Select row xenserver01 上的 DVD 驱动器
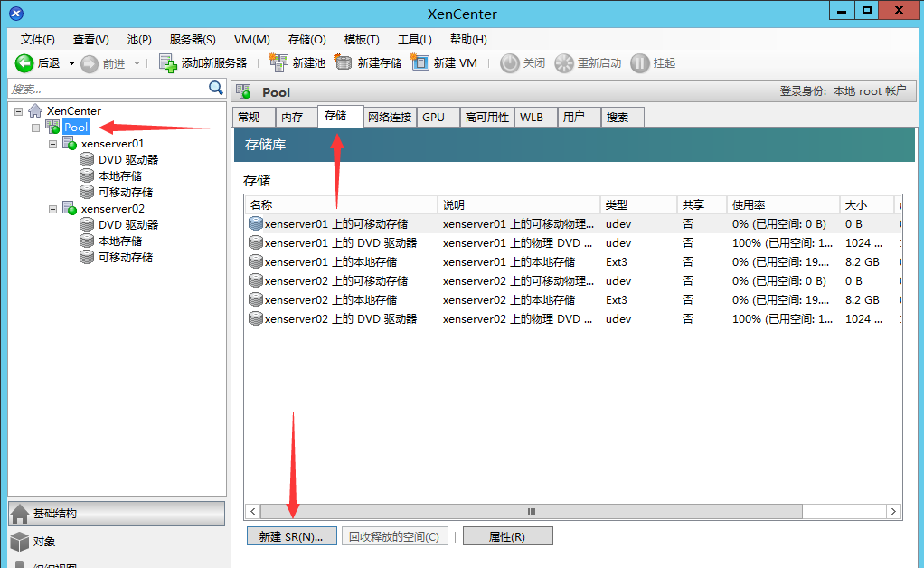Screen dimensions: 924x568 [573, 242]
